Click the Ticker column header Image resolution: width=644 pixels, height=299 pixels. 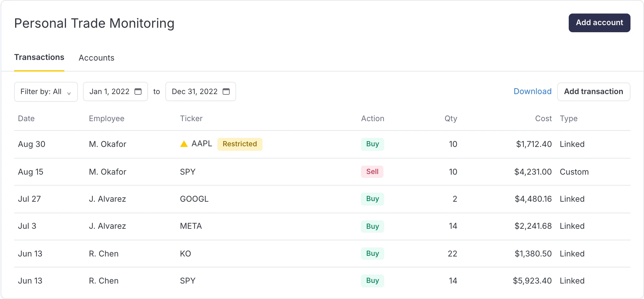click(191, 119)
